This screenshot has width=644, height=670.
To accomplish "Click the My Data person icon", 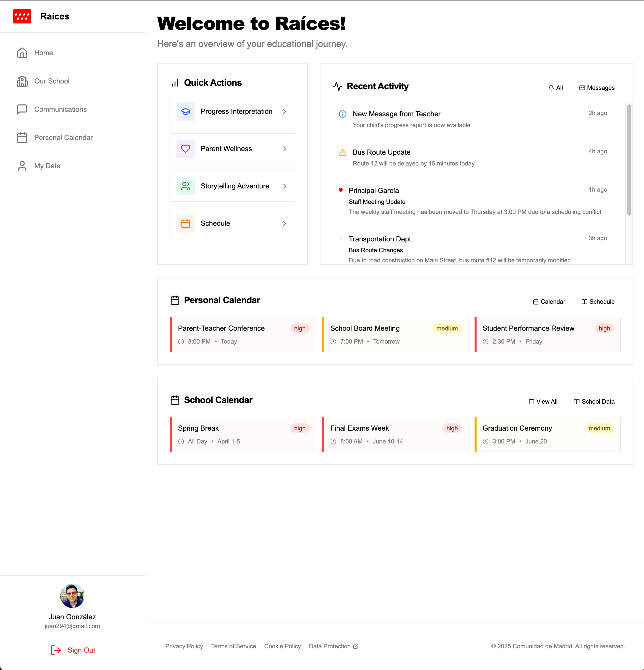I will point(22,166).
